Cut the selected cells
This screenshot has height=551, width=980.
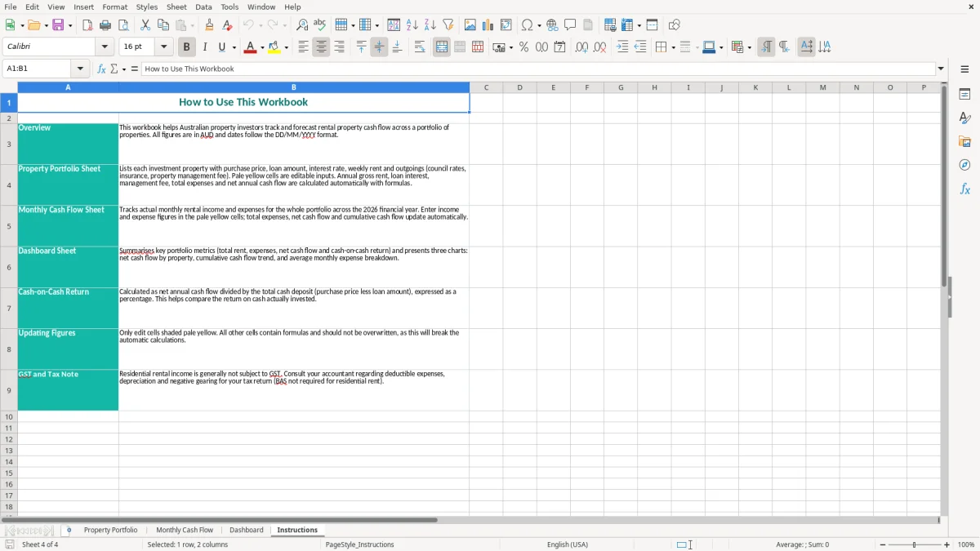[x=145, y=25]
